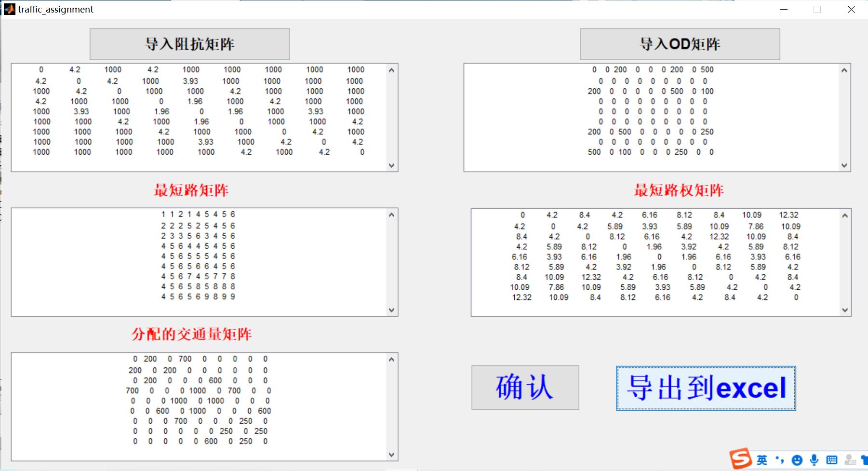Open the Sogou emoji panel icon
868x471 pixels.
click(x=797, y=460)
